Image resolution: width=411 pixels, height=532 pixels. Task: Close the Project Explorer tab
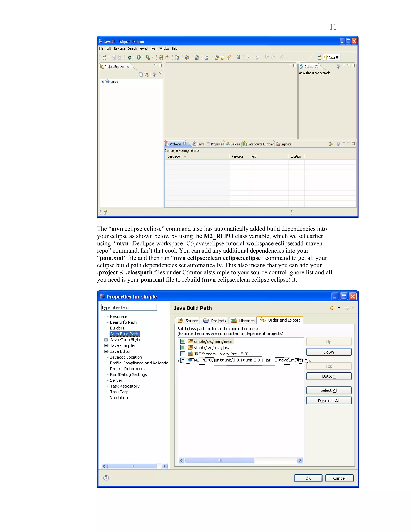pos(128,66)
